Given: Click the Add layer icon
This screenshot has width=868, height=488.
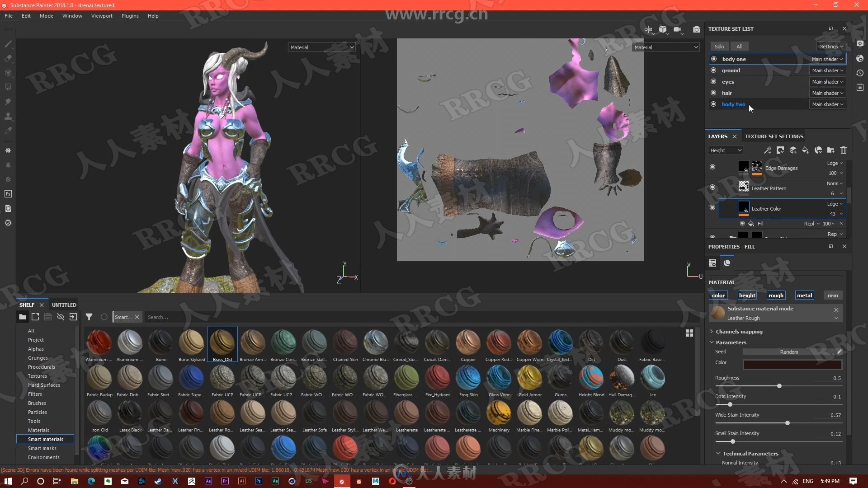Looking at the screenshot, I should click(793, 150).
